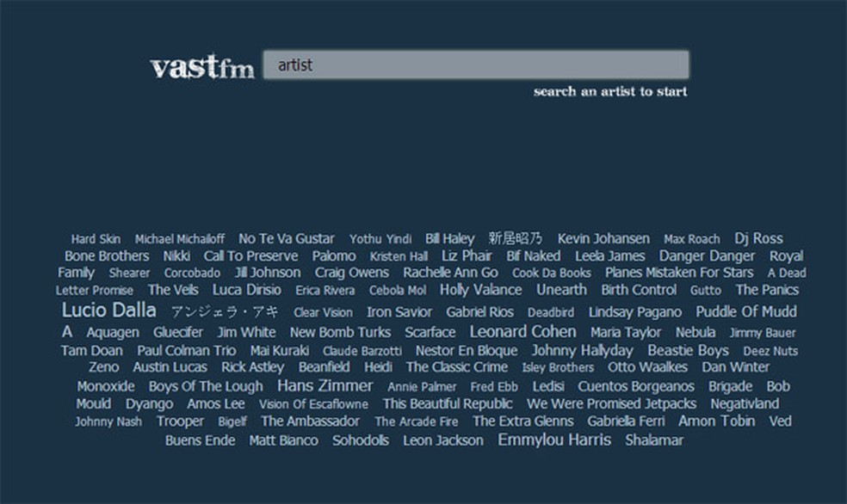Click the Sohodolls link
847x504 pixels.
point(361,441)
